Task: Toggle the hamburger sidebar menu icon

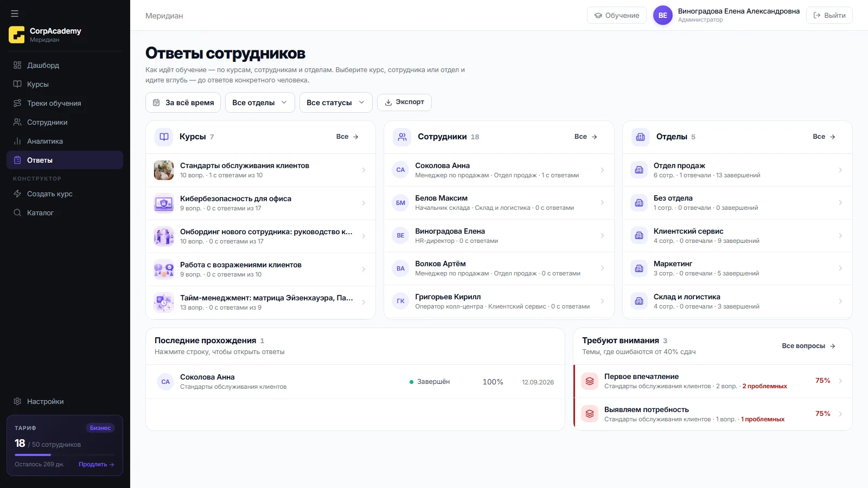Action: (15, 14)
